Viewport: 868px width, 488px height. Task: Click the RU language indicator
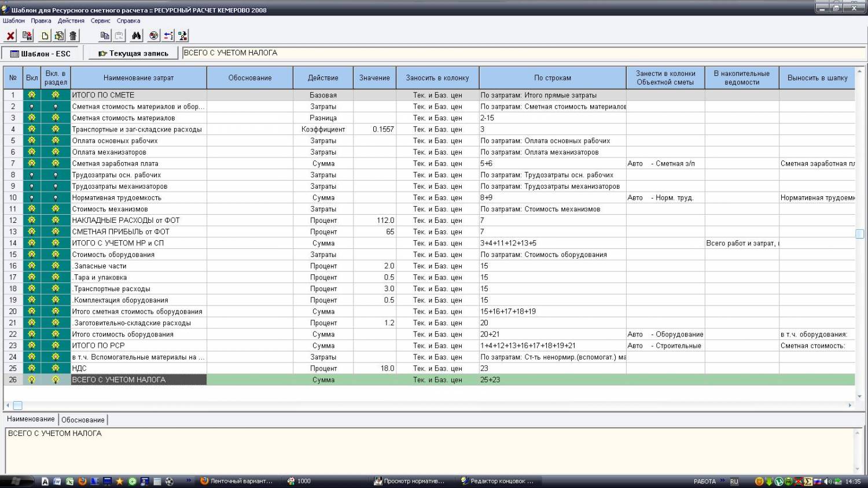click(734, 481)
